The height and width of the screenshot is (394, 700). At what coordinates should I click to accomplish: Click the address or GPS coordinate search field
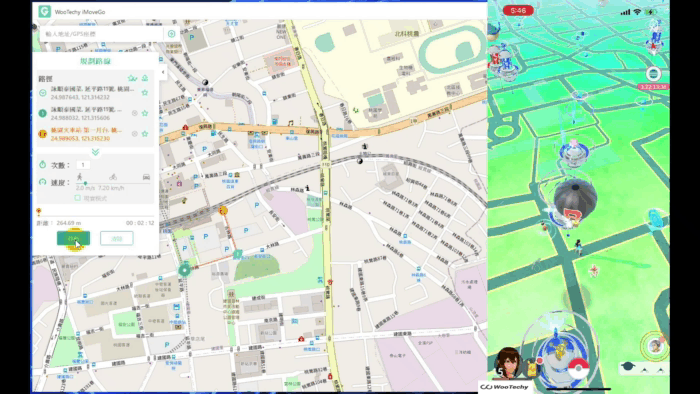102,34
